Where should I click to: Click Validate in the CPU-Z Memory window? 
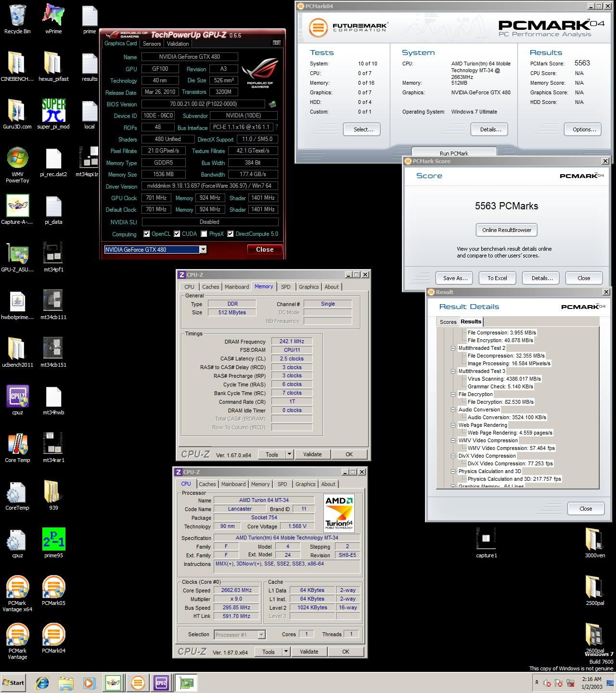[x=312, y=454]
